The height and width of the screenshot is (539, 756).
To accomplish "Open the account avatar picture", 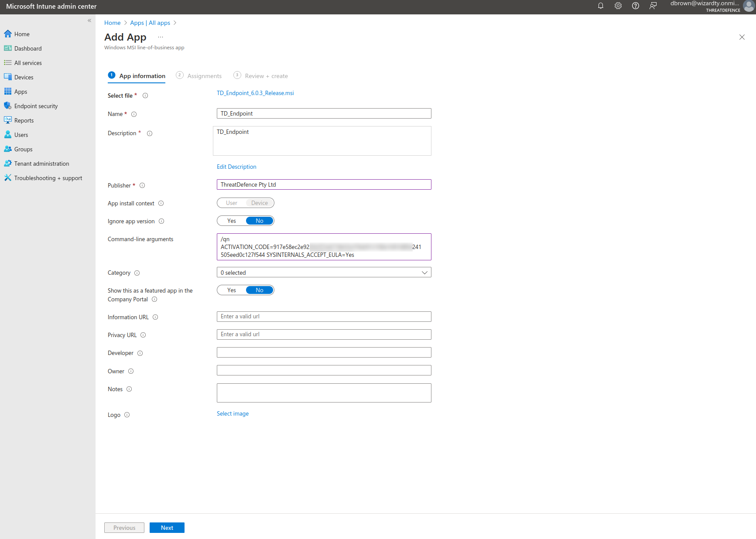I will (x=749, y=7).
